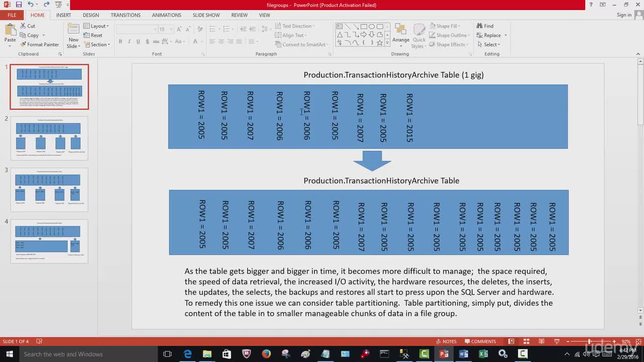Screen dimensions: 644x362
Task: Switch to the INSERT tab
Action: (63, 15)
